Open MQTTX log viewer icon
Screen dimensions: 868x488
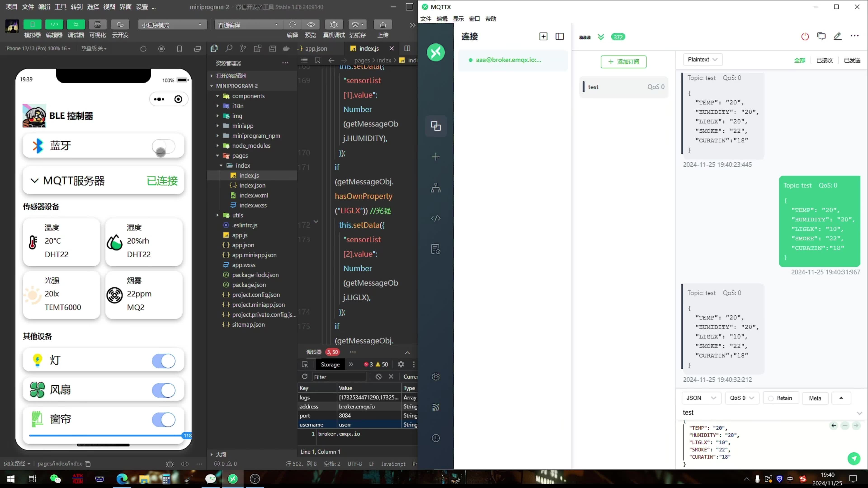click(x=436, y=249)
